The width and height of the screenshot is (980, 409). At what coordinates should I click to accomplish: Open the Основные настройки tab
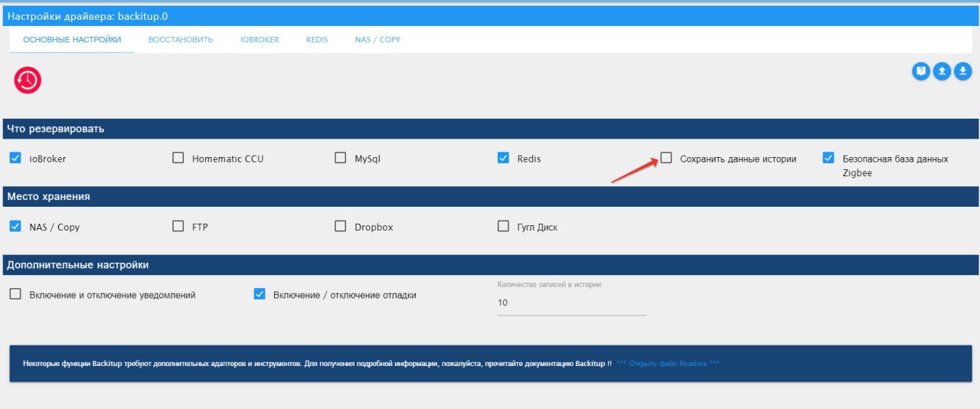[x=72, y=40]
